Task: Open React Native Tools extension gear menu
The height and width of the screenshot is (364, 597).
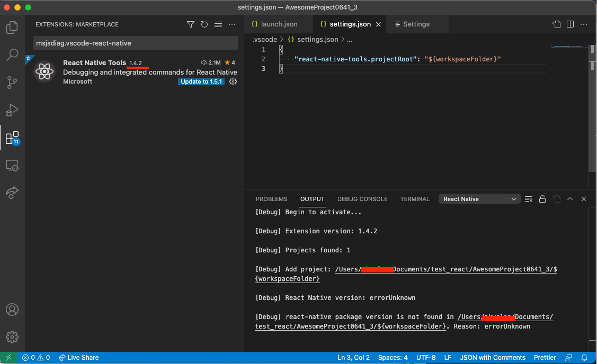Action: tap(232, 81)
